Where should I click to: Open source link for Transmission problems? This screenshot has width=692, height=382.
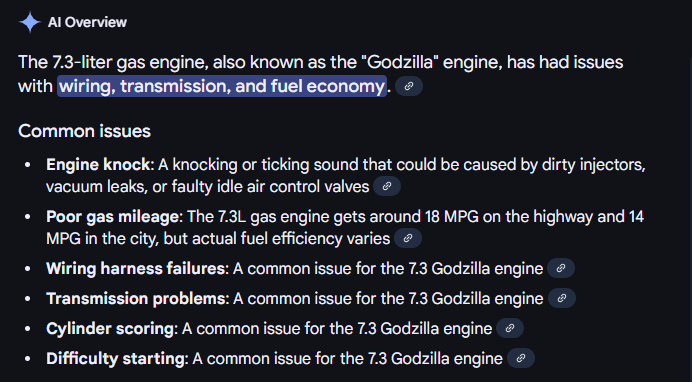pyautogui.click(x=562, y=298)
